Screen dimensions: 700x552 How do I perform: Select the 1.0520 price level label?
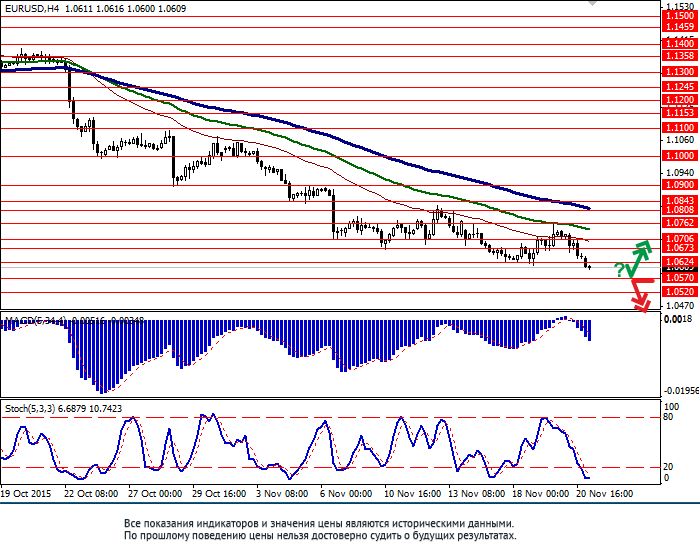coord(680,292)
